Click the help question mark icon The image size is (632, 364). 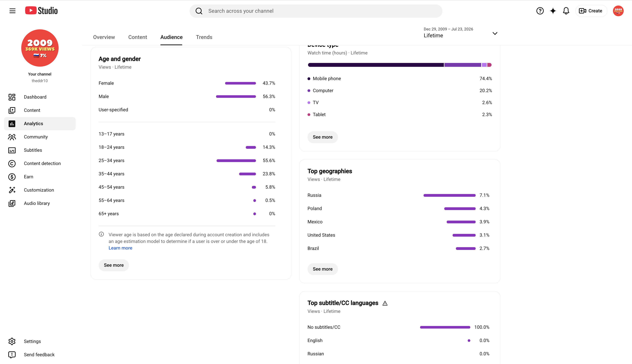tap(540, 11)
